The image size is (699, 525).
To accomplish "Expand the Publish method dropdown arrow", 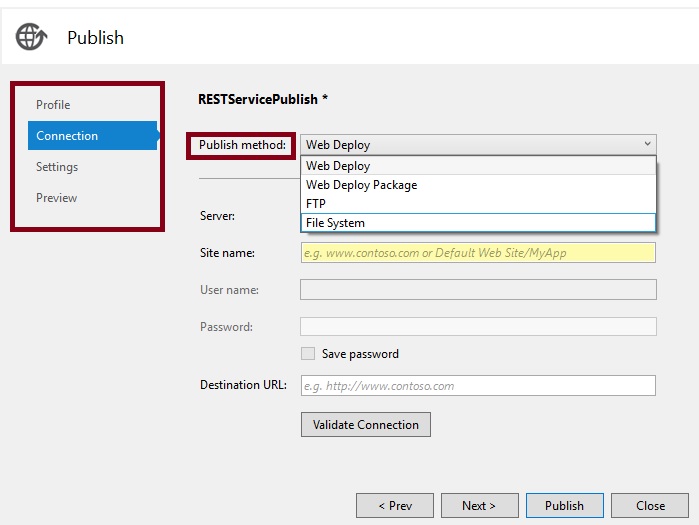I will pos(647,145).
